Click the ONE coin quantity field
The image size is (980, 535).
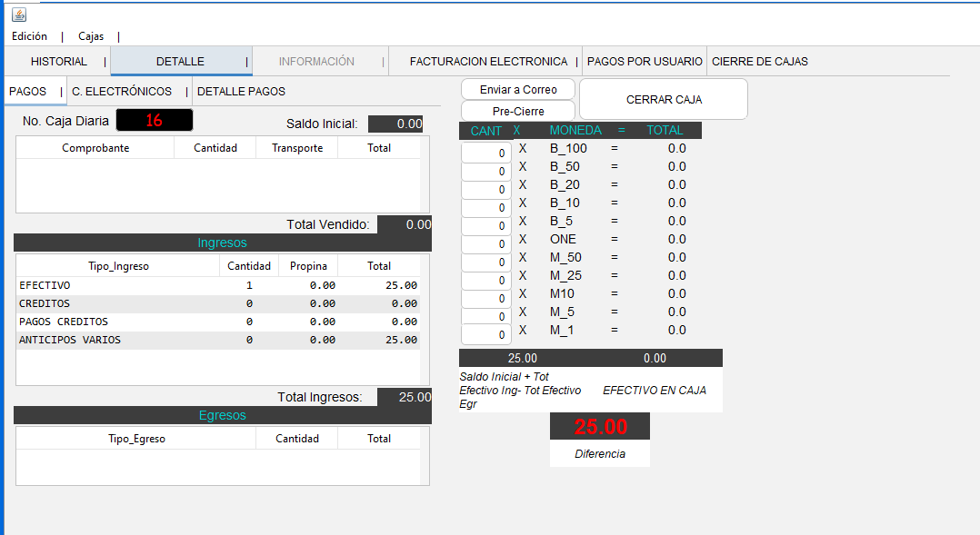(486, 243)
